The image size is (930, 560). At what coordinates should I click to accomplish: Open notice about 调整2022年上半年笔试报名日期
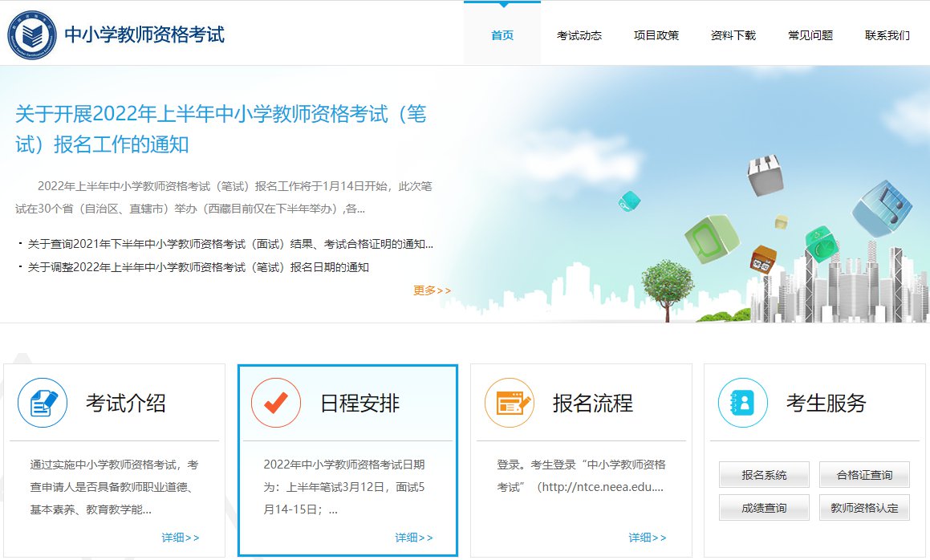point(198,267)
